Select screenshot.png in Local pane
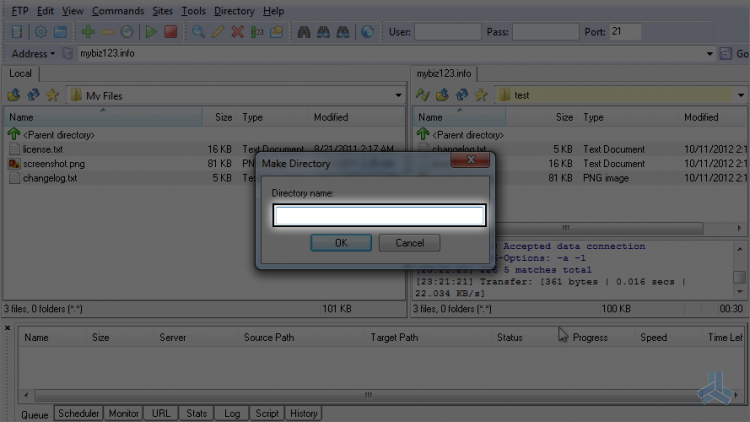The image size is (750, 422). tap(54, 164)
